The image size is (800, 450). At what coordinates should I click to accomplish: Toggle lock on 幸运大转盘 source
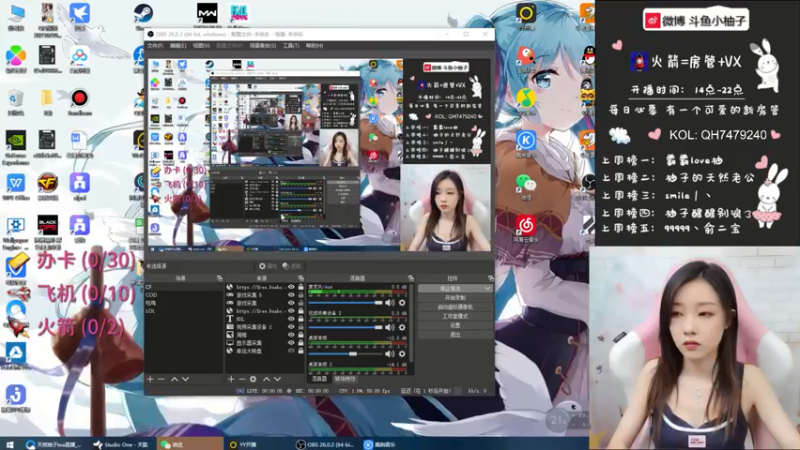301,351
